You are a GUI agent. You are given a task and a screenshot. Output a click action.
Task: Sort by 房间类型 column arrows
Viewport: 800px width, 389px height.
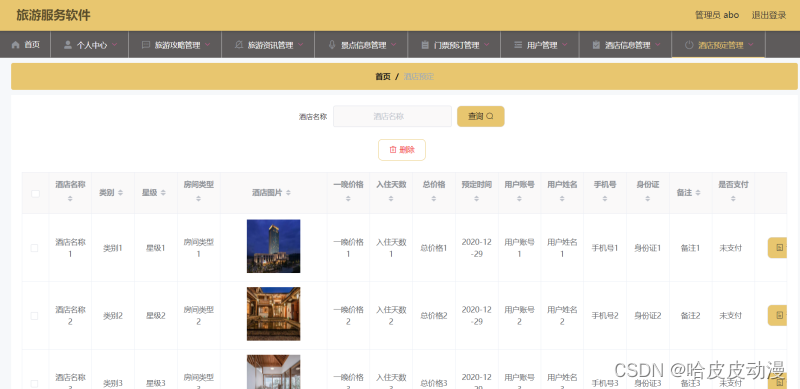(x=199, y=199)
